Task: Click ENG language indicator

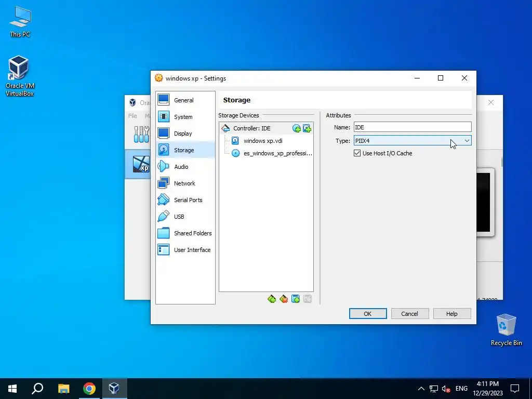Action: (x=461, y=389)
